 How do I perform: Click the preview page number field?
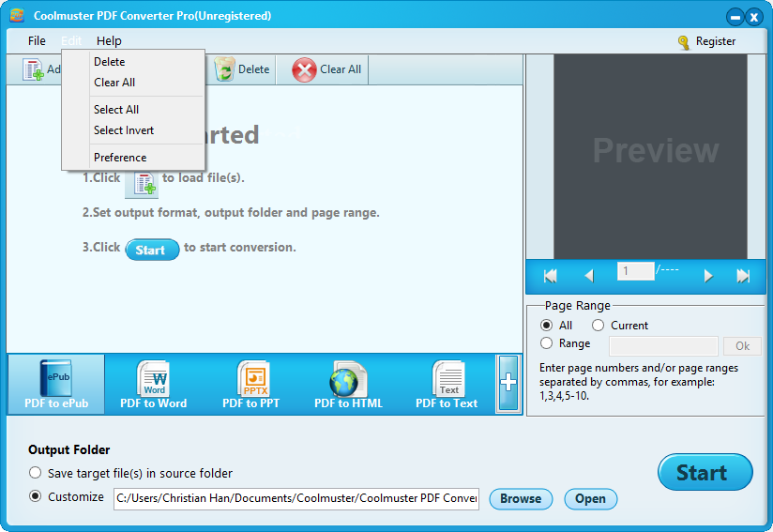click(635, 271)
